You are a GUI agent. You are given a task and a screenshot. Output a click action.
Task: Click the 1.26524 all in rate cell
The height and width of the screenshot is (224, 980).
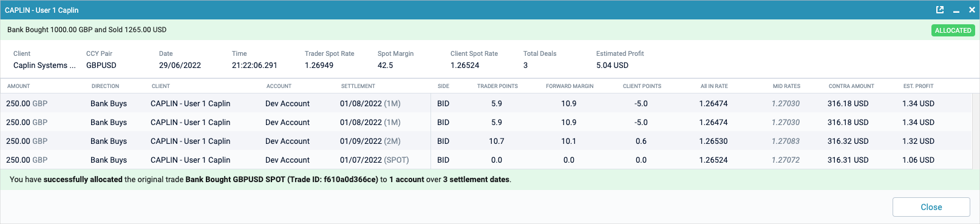[713, 160]
